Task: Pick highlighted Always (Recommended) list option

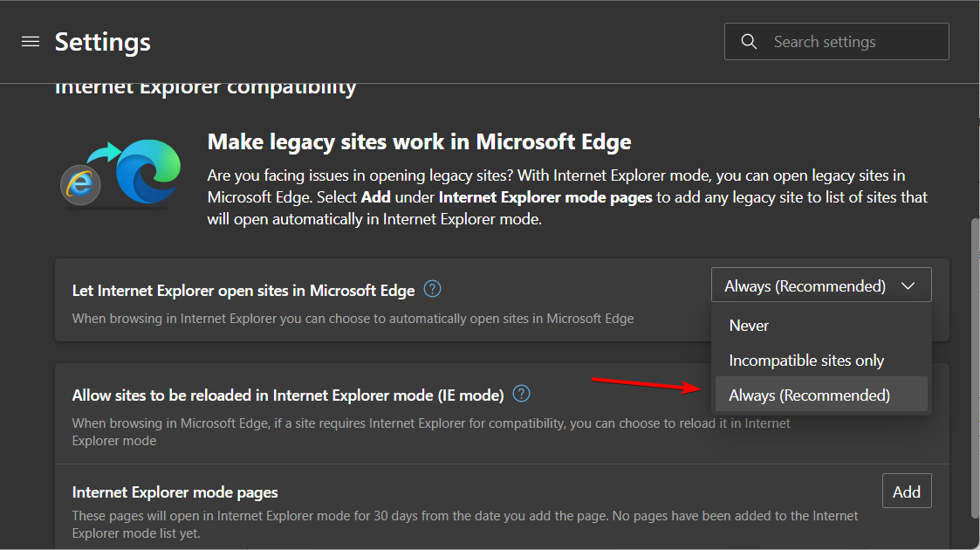Action: (809, 395)
